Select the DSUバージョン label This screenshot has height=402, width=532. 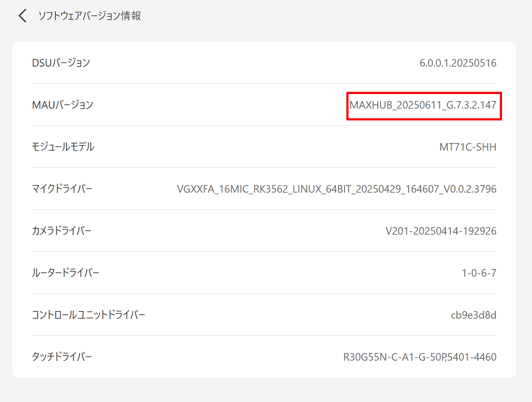[61, 63]
